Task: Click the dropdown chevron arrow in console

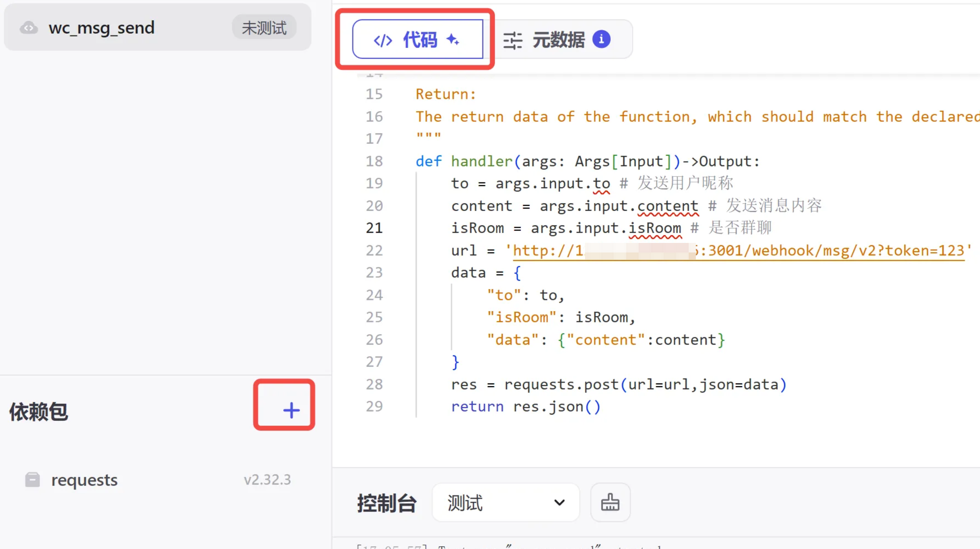Action: coord(559,502)
